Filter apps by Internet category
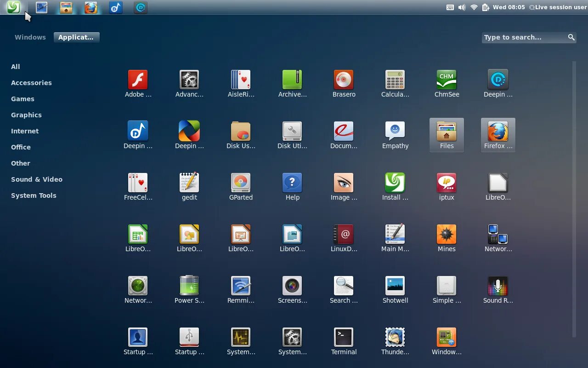 (25, 131)
